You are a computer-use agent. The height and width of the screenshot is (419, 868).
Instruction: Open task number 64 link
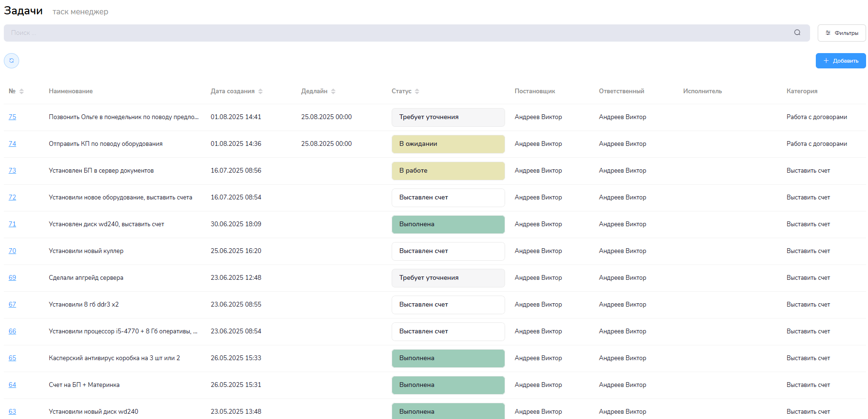[12, 385]
